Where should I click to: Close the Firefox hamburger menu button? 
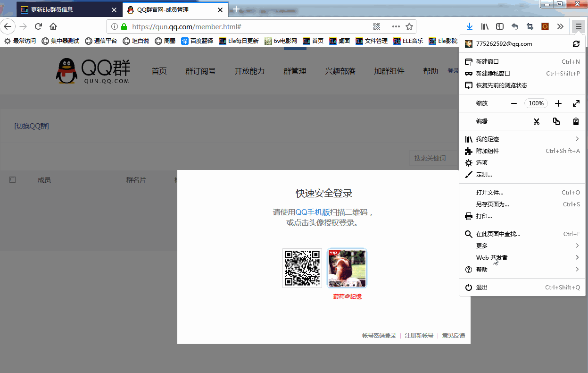pyautogui.click(x=578, y=26)
